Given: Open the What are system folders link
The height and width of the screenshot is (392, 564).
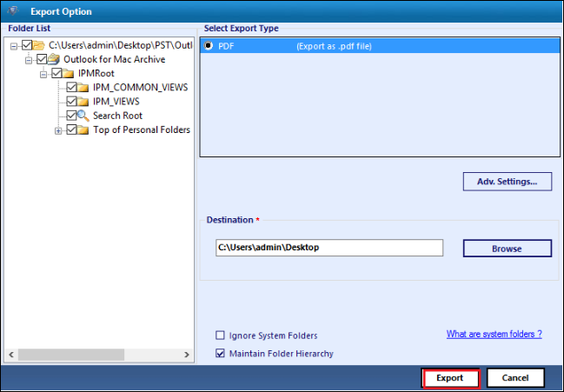Looking at the screenshot, I should (x=494, y=334).
